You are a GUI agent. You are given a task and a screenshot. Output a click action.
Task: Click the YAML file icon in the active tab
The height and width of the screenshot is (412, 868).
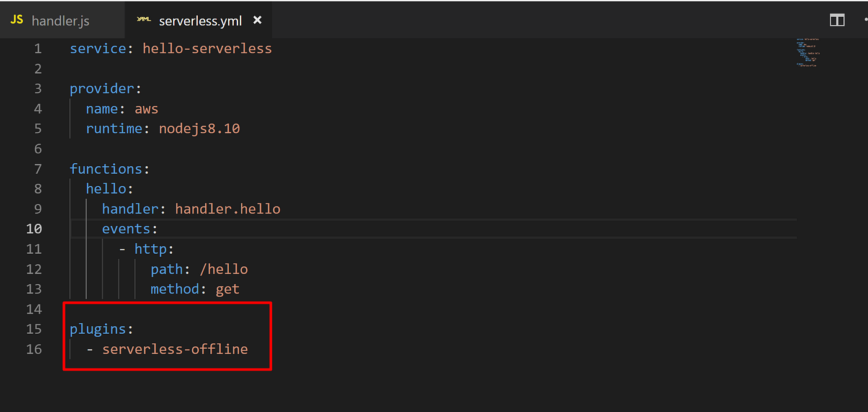[x=144, y=19]
